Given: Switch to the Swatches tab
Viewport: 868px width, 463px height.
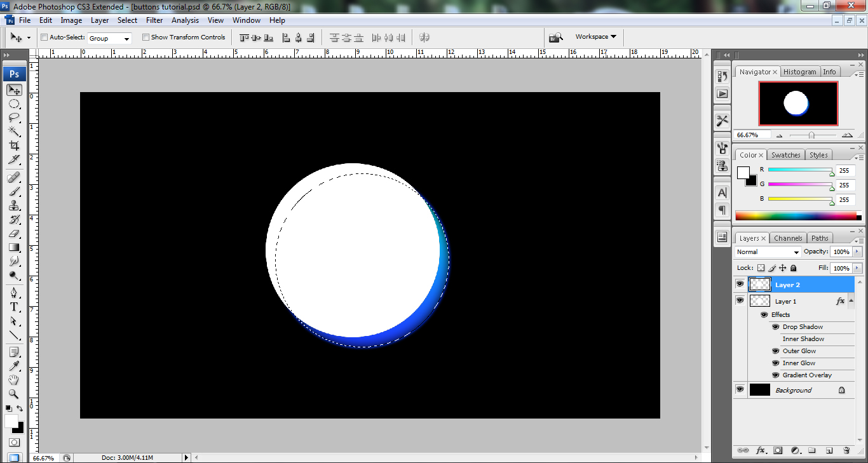Looking at the screenshot, I should tap(785, 154).
